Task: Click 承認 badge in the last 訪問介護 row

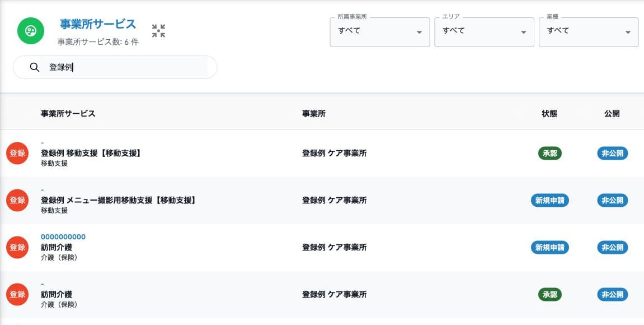Action: click(549, 295)
